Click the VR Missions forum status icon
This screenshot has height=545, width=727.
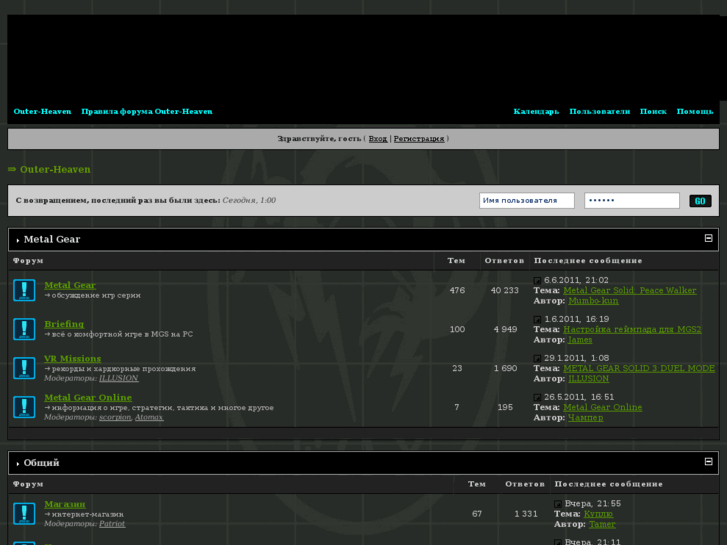pos(24,368)
